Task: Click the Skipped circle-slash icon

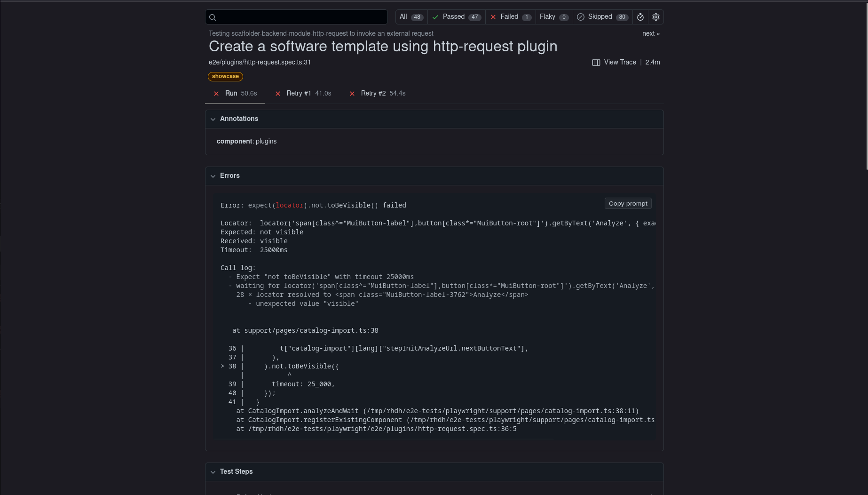Action: 581,17
